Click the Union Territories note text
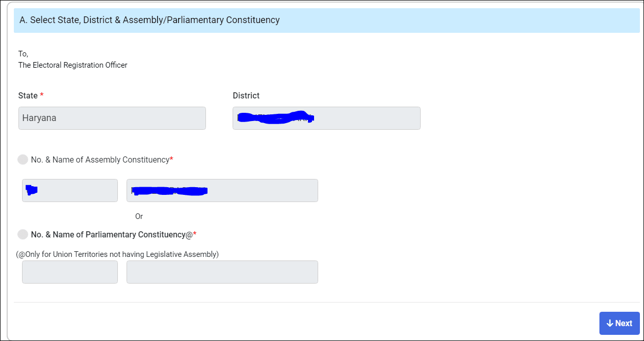This screenshot has width=644, height=341. point(117,254)
